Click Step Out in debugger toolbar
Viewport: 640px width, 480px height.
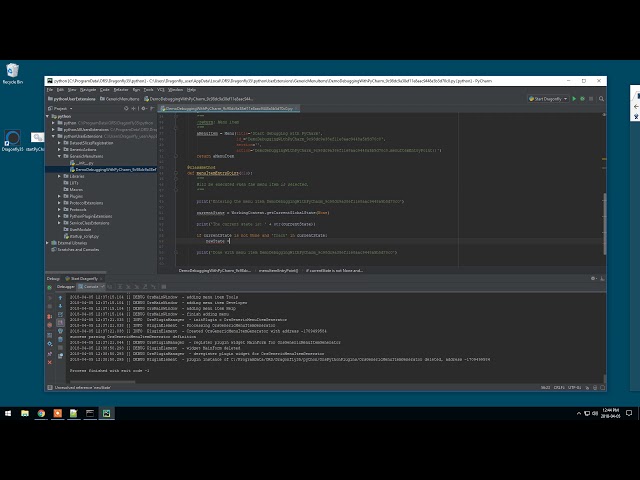click(145, 287)
